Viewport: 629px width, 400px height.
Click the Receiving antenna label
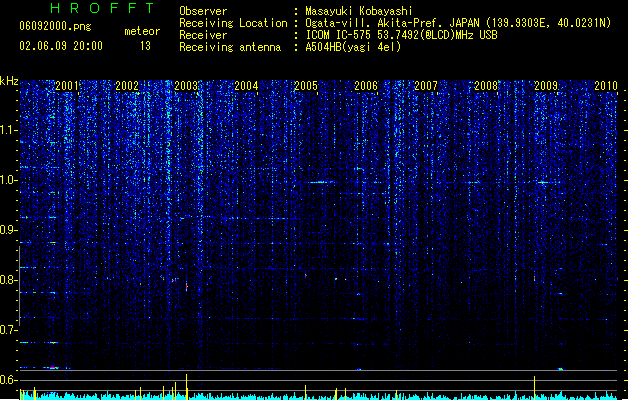pos(230,47)
